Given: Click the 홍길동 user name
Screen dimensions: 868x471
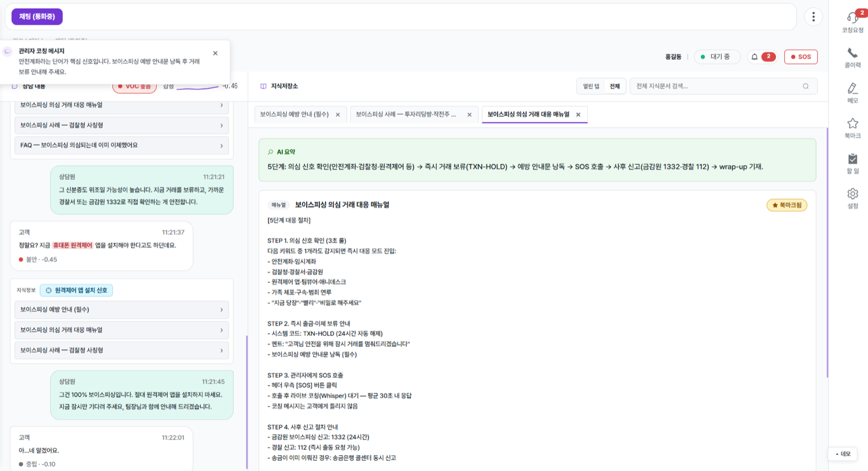Looking at the screenshot, I should pos(673,57).
